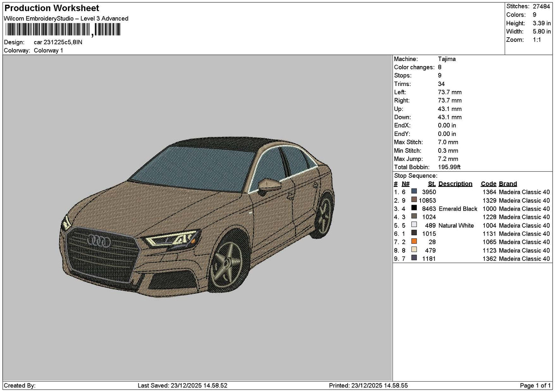Click stitch count 3950 in row 1
Screen dimensions: 555x392
(x=429, y=192)
